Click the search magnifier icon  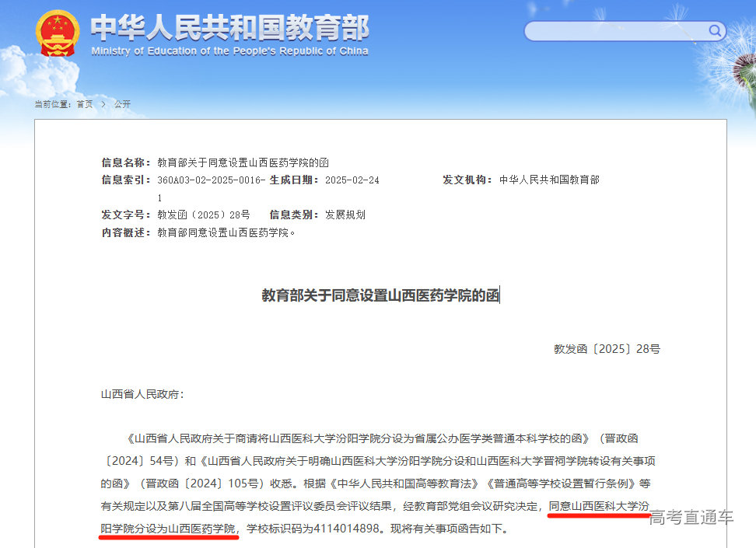tap(715, 31)
